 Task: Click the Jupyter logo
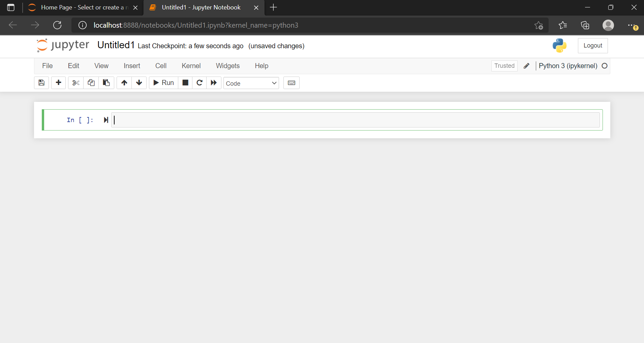tap(63, 46)
